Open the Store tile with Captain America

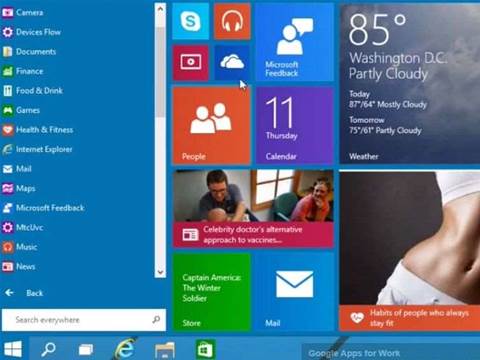coord(211,292)
